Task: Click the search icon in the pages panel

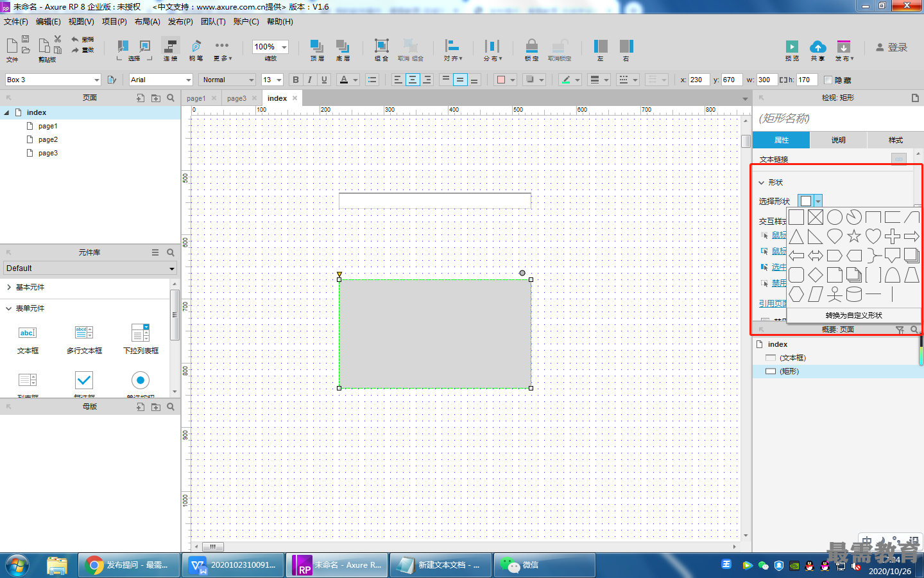Action: 171,98
